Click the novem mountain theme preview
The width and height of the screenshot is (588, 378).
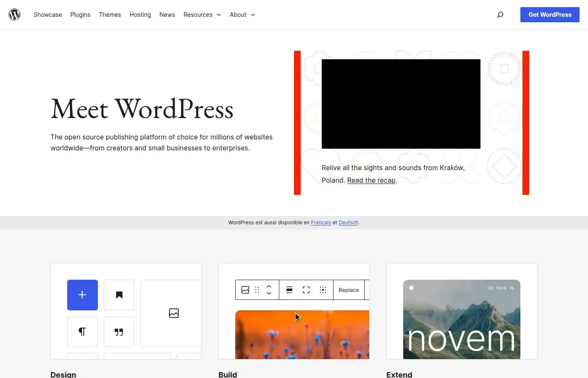coord(462,319)
